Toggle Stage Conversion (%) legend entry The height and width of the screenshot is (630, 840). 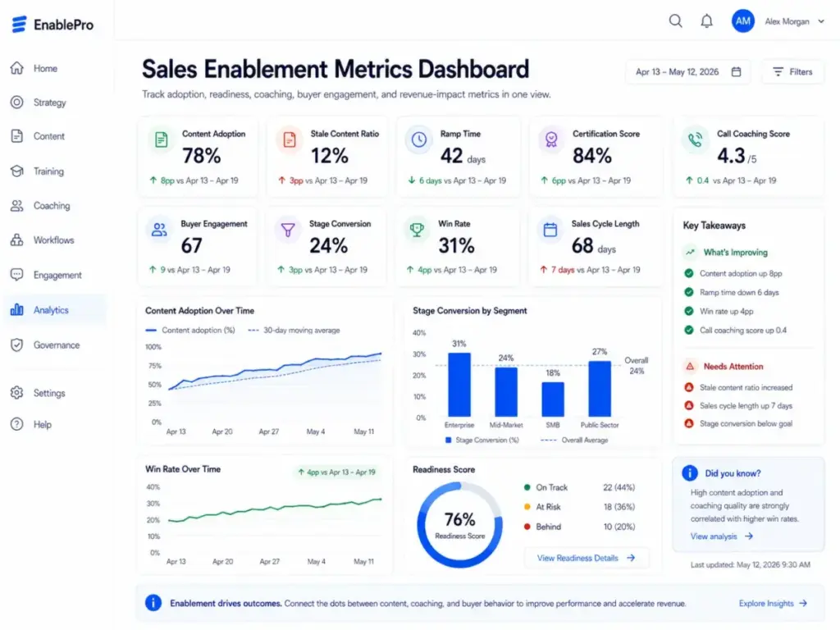click(482, 440)
